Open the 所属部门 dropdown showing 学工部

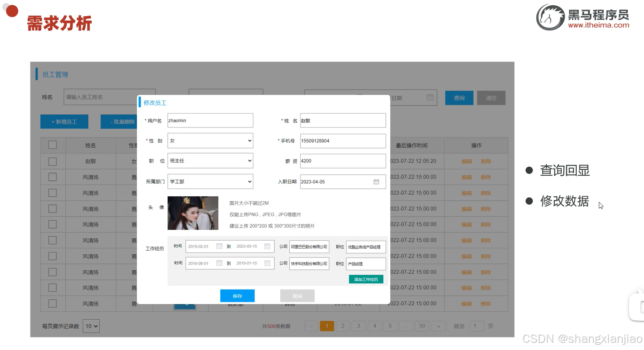[210, 181]
